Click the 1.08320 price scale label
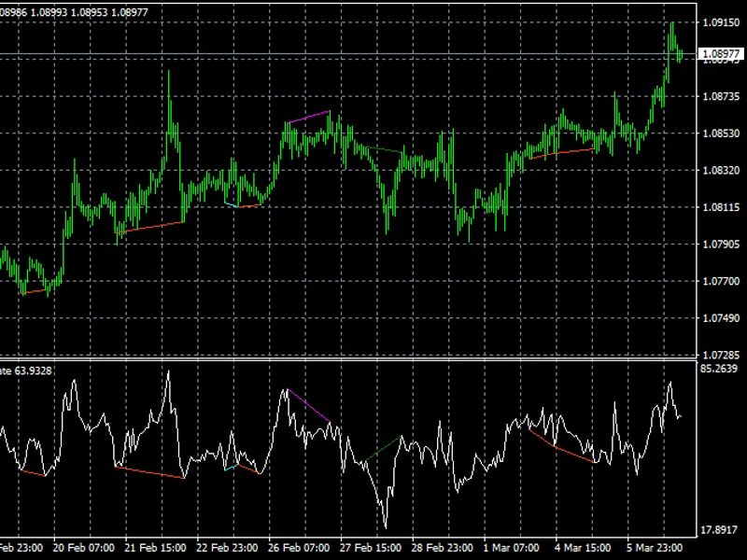 (x=721, y=170)
